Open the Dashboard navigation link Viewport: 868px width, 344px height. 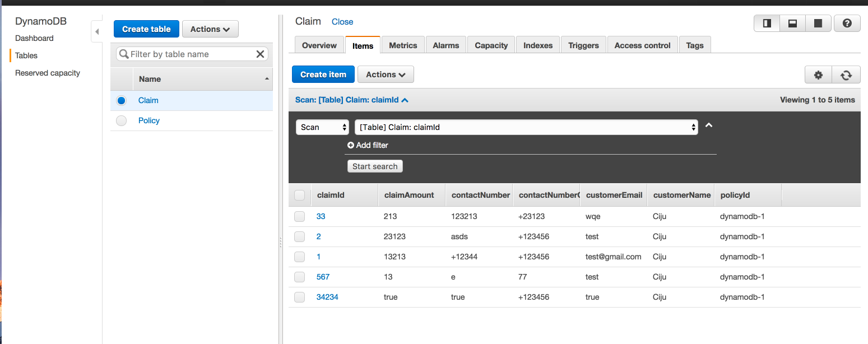[34, 38]
